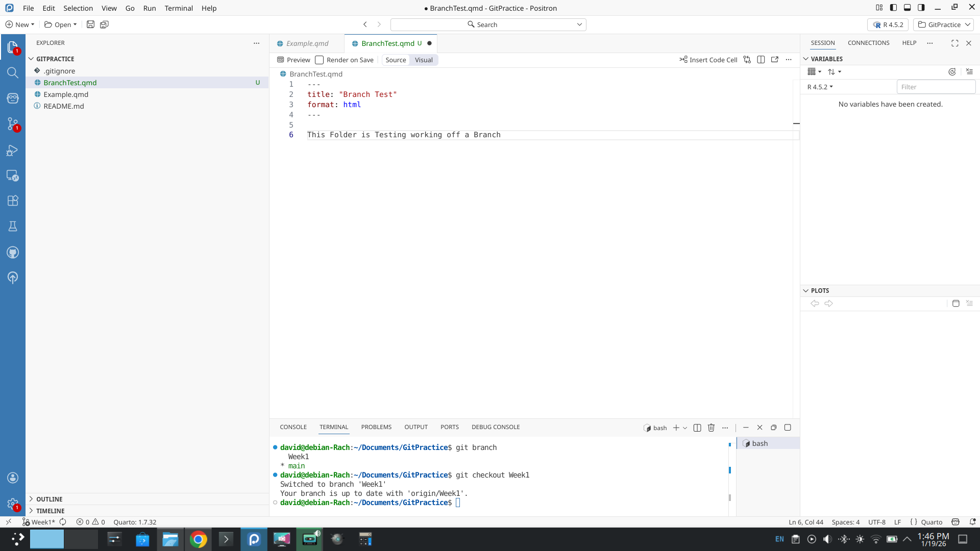Open the Testing flask icon
Image resolution: width=980 pixels, height=551 pixels.
(x=13, y=226)
